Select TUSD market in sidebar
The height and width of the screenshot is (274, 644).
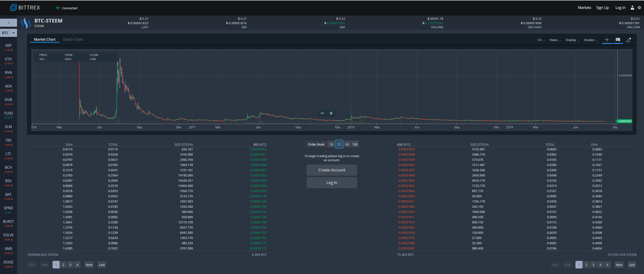(x=8, y=115)
